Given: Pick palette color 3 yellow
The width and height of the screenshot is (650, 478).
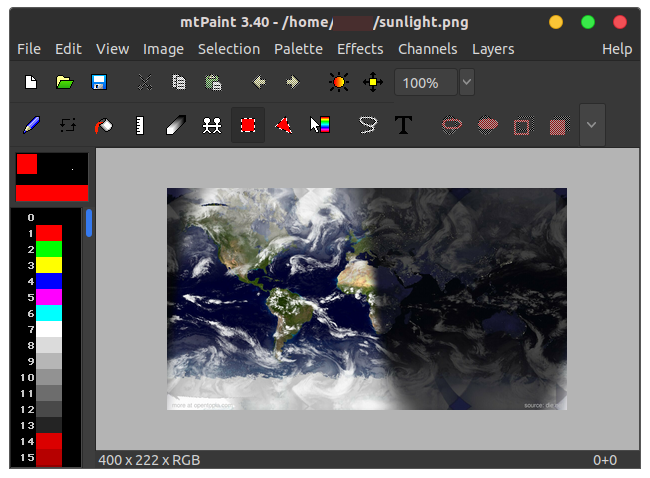Looking at the screenshot, I should tap(49, 265).
